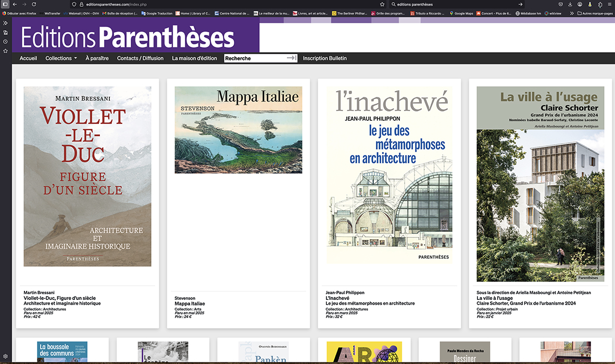Open the downloads panel
The height and width of the screenshot is (364, 615).
[570, 4]
